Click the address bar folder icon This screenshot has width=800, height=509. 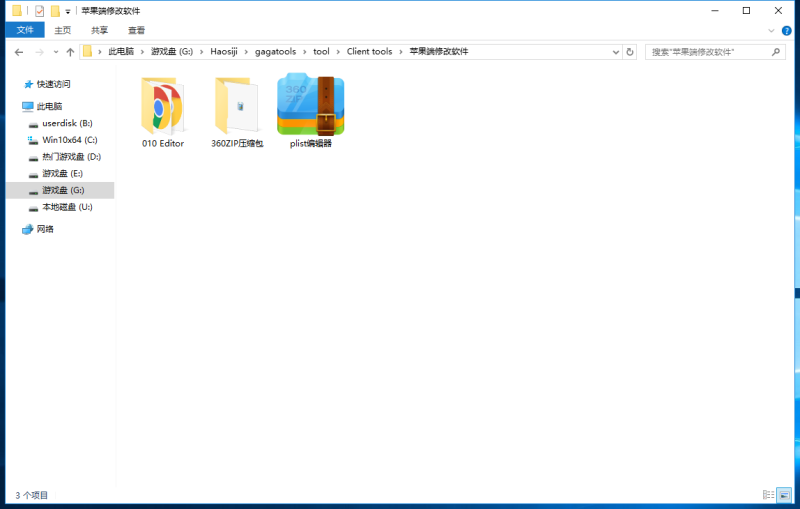click(88, 52)
